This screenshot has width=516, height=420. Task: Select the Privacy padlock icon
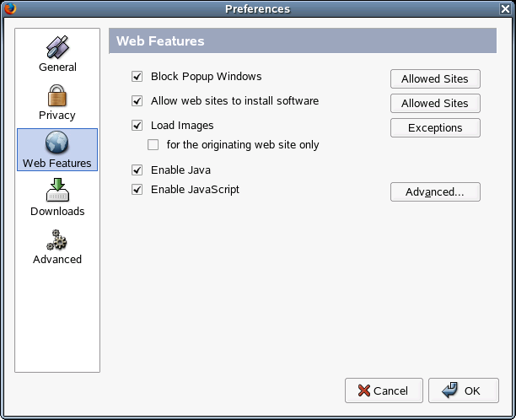57,94
